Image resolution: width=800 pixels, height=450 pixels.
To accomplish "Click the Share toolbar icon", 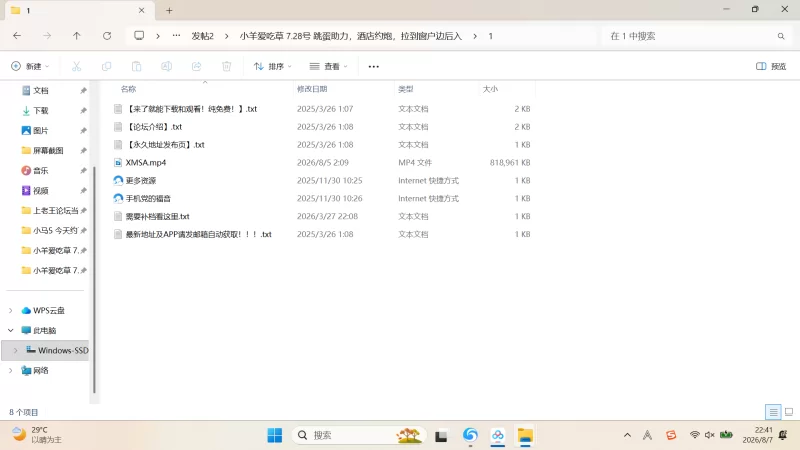I will [x=196, y=66].
